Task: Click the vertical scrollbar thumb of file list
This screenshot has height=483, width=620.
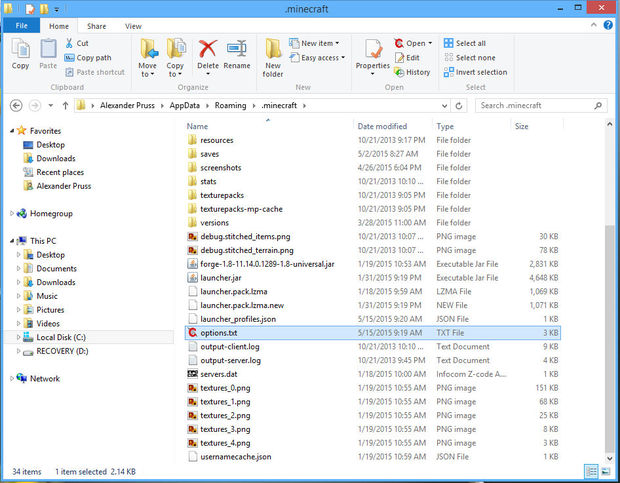Action: click(x=609, y=338)
